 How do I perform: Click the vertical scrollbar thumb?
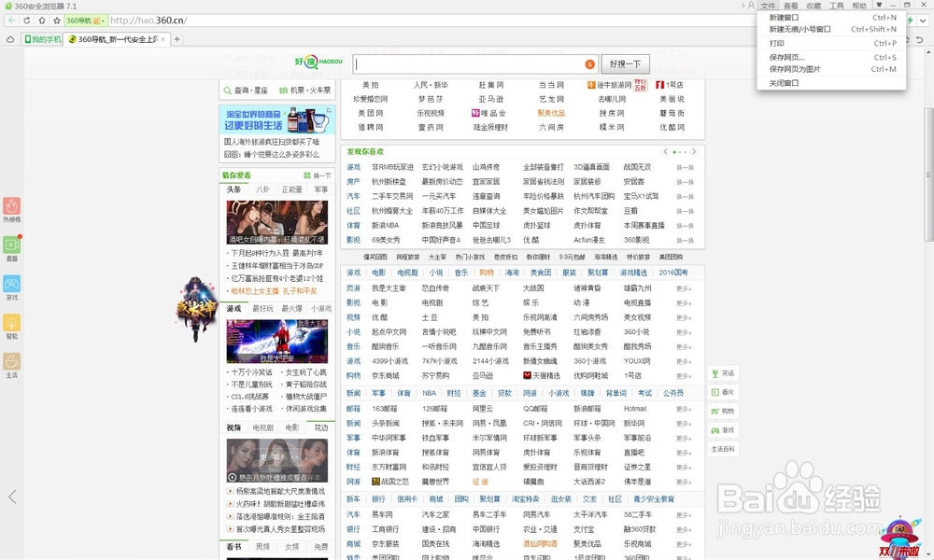928,175
